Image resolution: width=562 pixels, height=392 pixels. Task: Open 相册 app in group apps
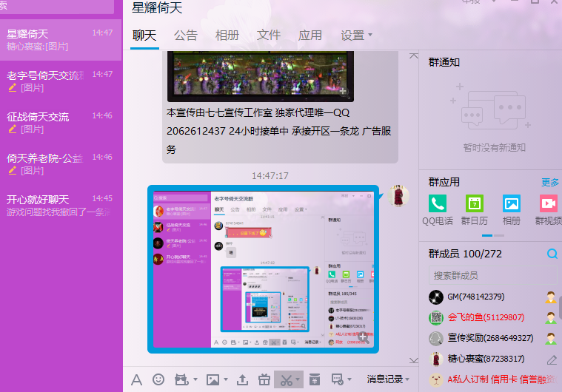[512, 210]
